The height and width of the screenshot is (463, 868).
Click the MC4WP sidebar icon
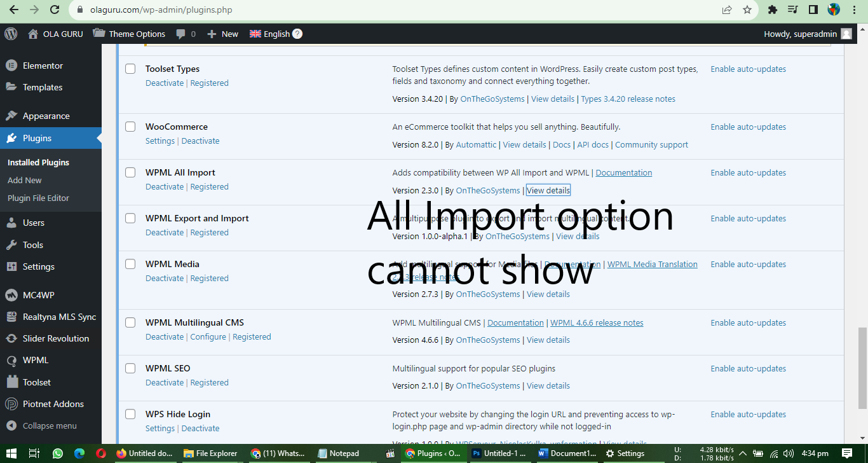tap(11, 295)
